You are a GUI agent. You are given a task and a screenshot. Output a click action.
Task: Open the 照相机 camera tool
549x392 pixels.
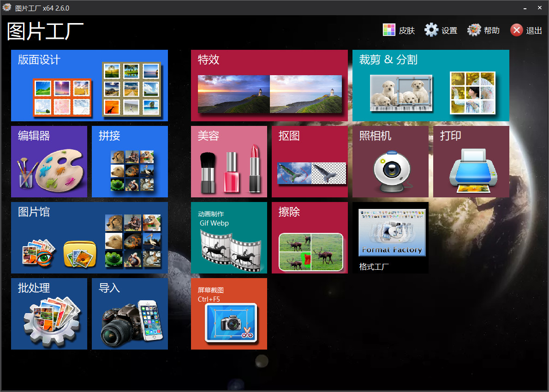(x=390, y=161)
